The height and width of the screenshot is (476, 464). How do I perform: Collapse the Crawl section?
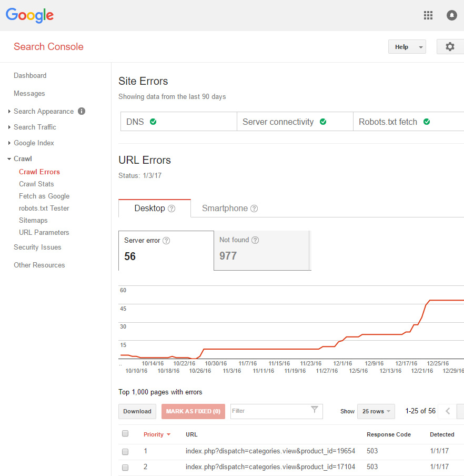coord(9,159)
